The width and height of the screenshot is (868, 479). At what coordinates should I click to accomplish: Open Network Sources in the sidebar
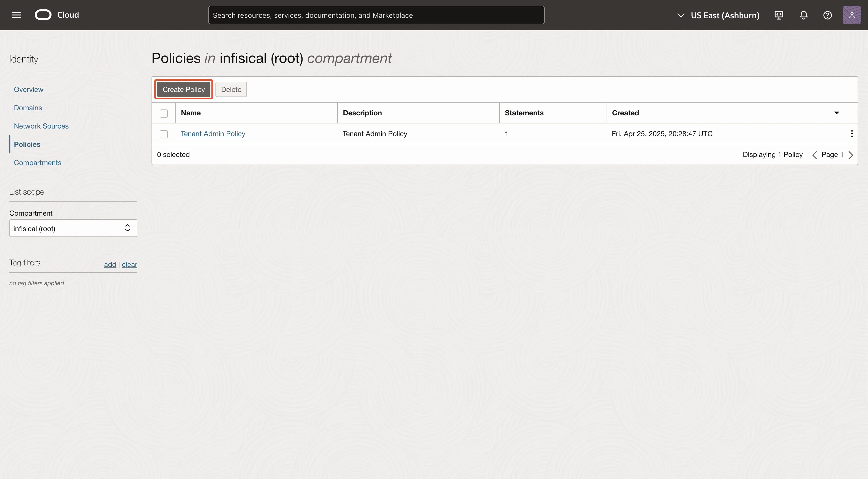[x=41, y=126]
